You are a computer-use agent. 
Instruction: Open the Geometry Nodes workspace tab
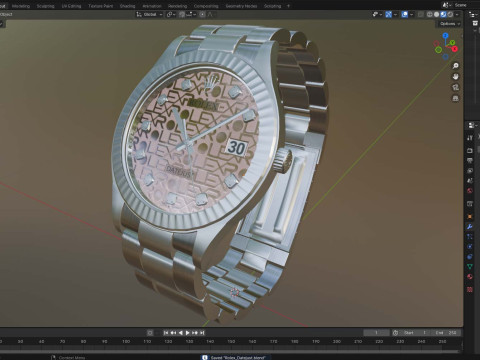(241, 6)
